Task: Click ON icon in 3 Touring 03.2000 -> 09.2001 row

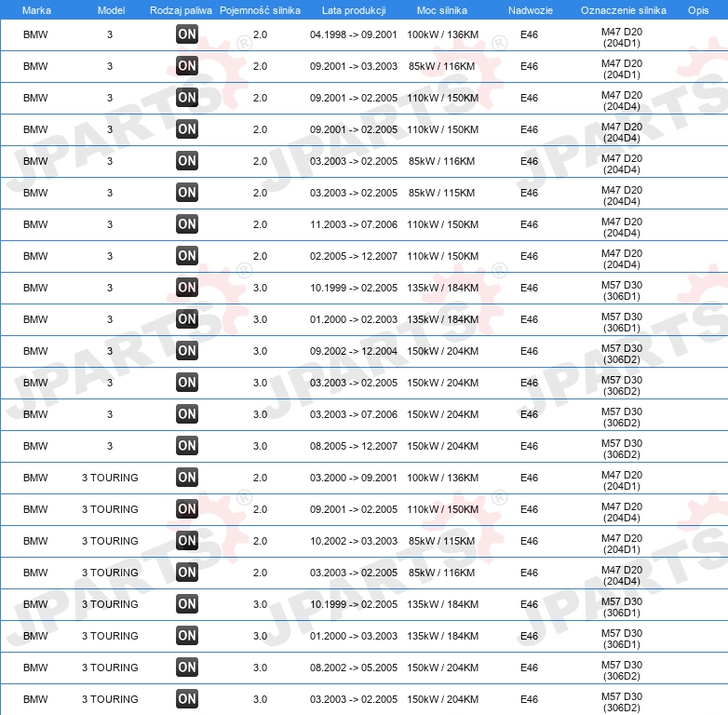Action: [187, 477]
